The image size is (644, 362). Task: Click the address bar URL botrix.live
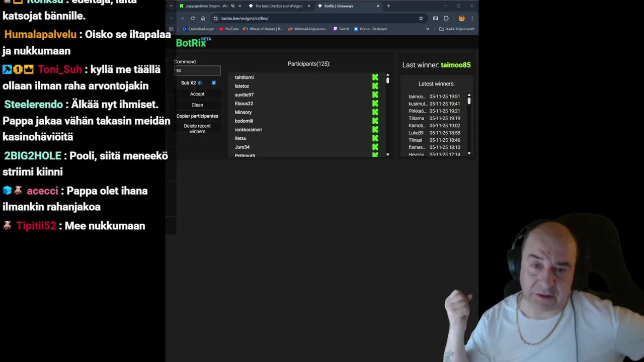[x=245, y=18]
